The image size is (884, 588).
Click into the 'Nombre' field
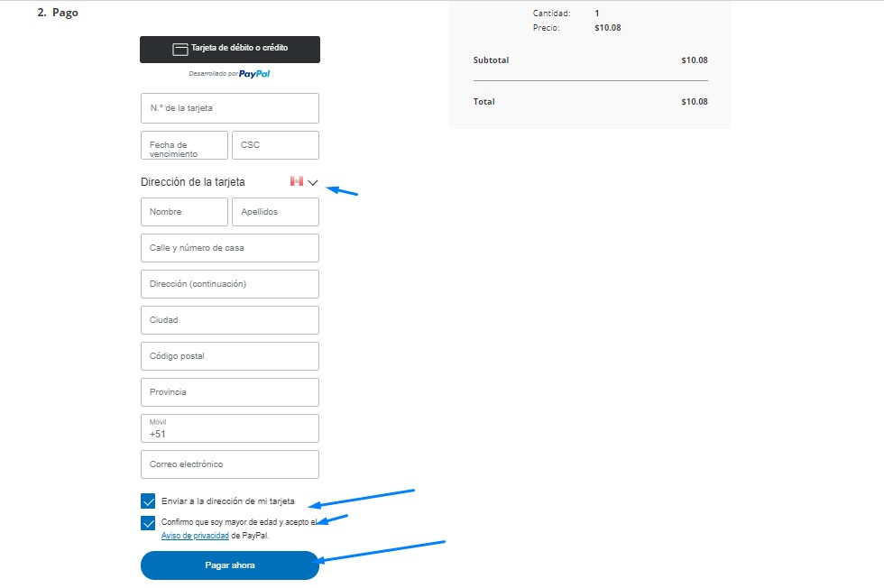point(184,212)
